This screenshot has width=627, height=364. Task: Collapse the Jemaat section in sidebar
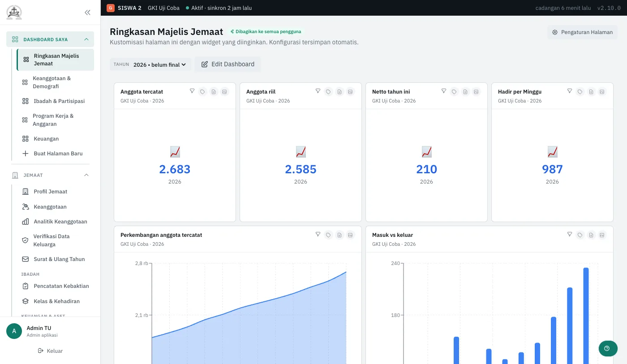point(50,175)
